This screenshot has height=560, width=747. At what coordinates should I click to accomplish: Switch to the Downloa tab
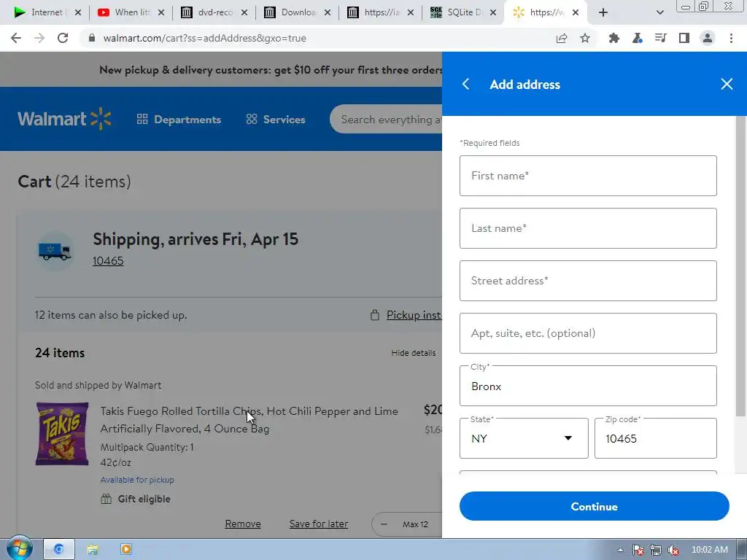(x=295, y=12)
